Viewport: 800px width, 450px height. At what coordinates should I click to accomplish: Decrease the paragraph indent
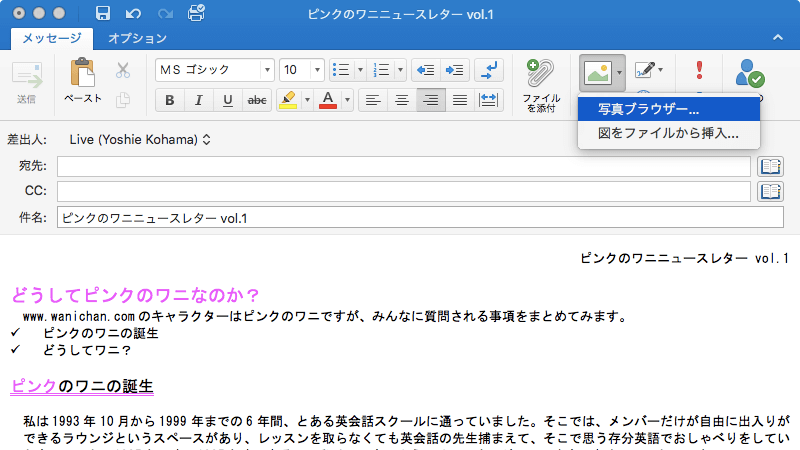pyautogui.click(x=426, y=70)
